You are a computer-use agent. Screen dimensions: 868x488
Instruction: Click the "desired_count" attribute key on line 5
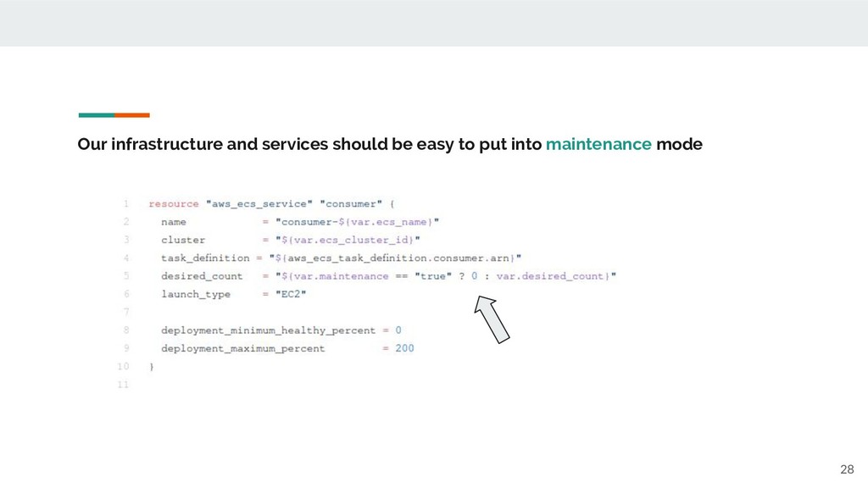point(202,276)
